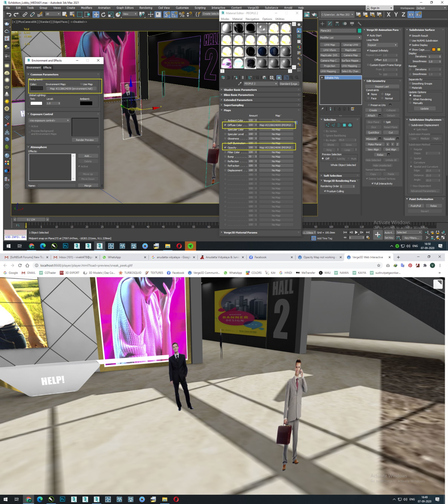
Task: Open the Verge3D menu
Action: pyautogui.click(x=253, y=8)
